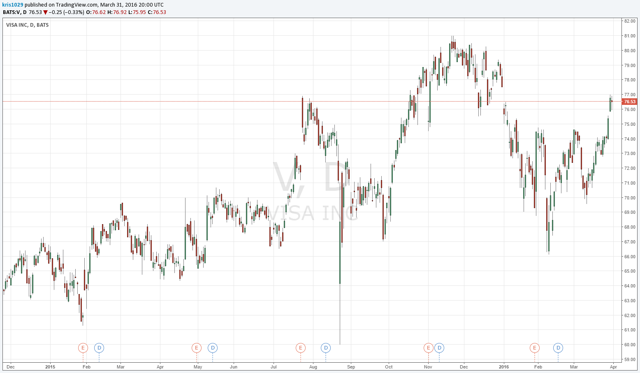Click the earnings E marker at Nov
Image resolution: width=640 pixels, height=373 pixels.
tap(428, 348)
